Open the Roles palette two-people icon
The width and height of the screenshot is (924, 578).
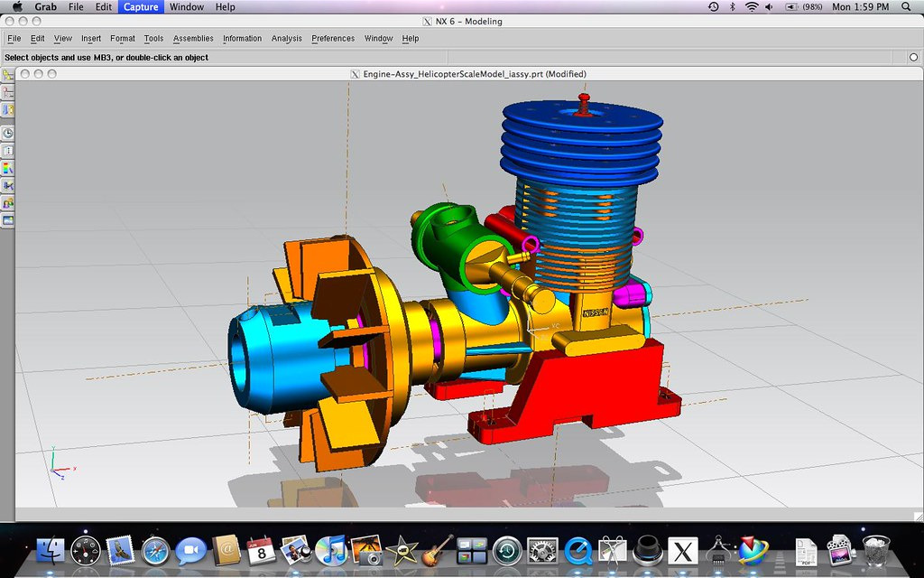8,202
